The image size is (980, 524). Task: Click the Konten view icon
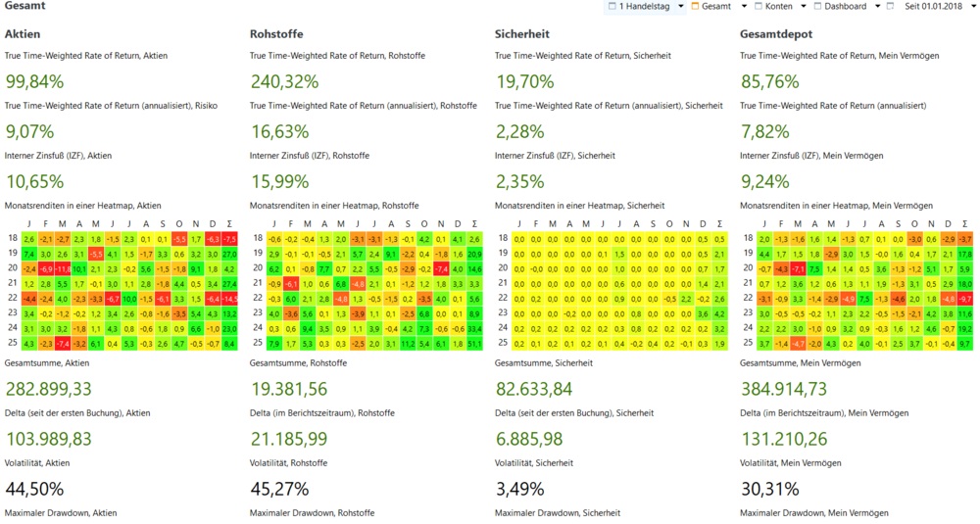coord(759,6)
